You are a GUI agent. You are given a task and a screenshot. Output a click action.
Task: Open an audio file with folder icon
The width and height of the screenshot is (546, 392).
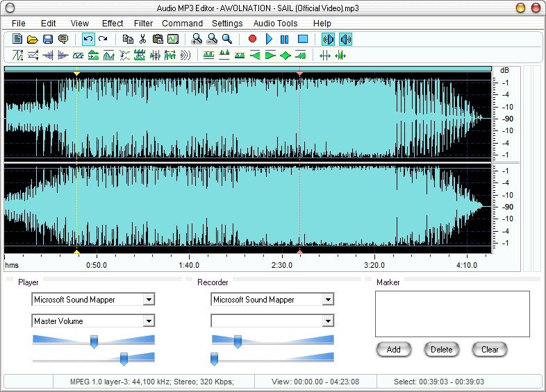click(x=33, y=39)
